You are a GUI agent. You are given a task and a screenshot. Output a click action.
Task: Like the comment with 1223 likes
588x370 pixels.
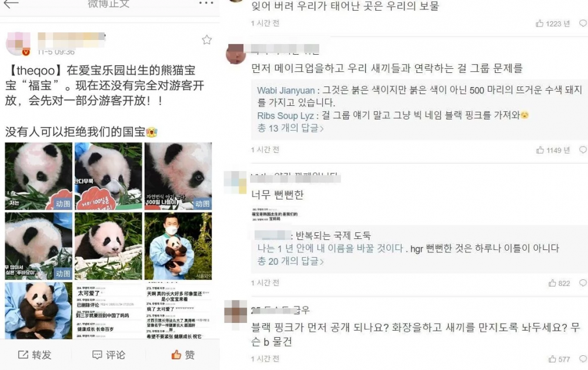click(540, 24)
